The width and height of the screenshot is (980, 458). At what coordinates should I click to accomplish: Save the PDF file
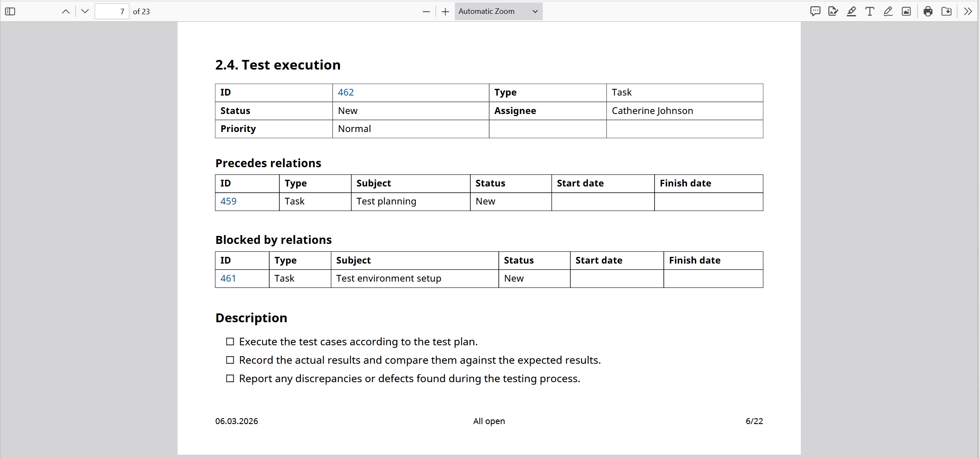pyautogui.click(x=946, y=11)
